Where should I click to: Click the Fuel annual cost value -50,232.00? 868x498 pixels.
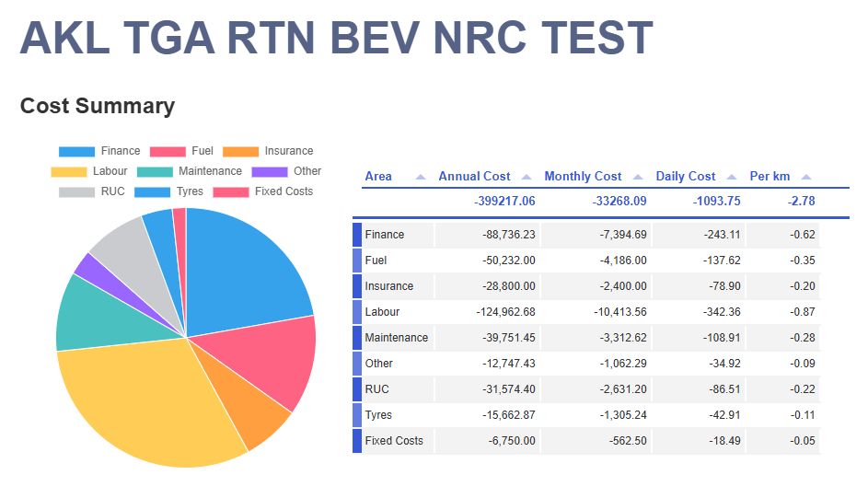[x=509, y=261]
